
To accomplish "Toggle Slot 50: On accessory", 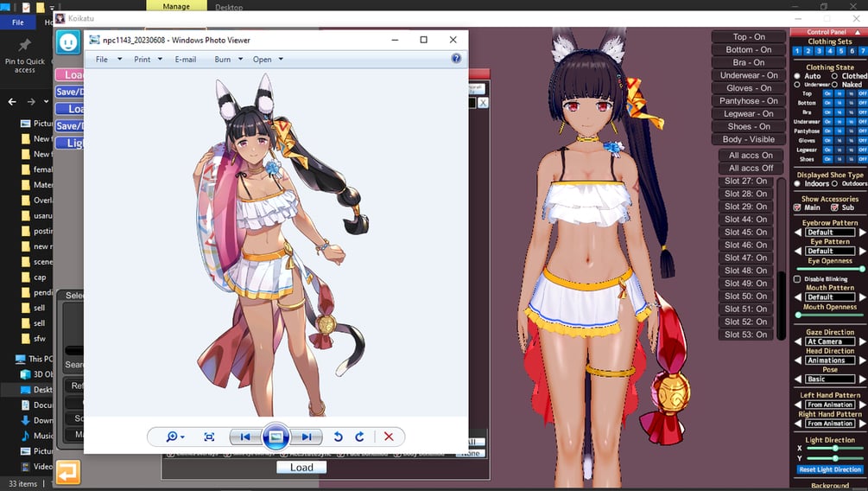I will (x=745, y=296).
